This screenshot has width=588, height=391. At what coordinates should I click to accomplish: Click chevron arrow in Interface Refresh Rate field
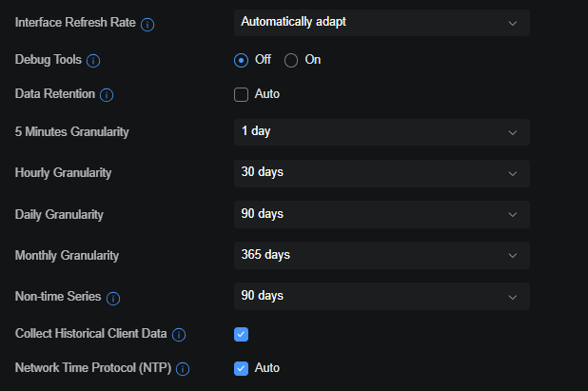pos(513,23)
